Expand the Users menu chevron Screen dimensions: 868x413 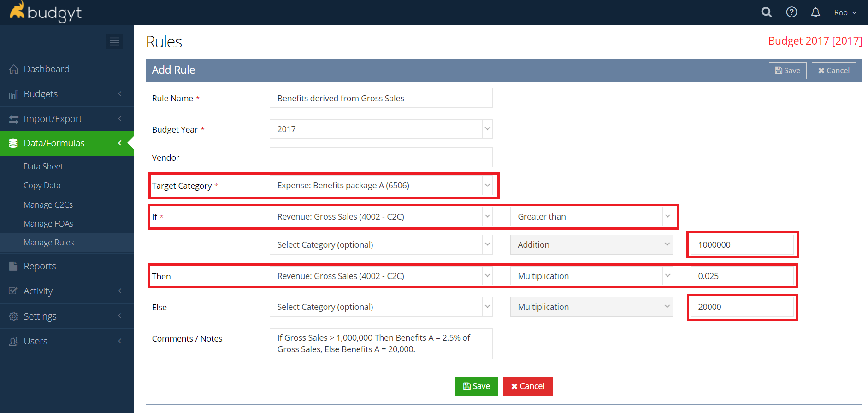point(120,341)
